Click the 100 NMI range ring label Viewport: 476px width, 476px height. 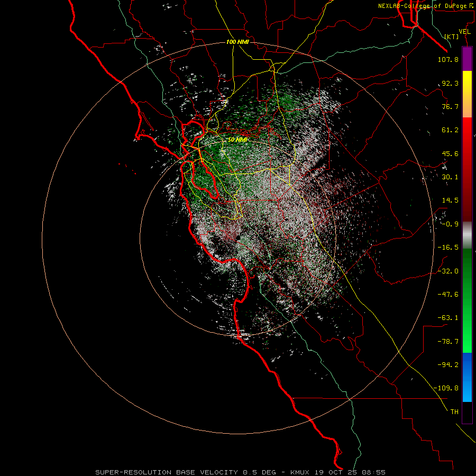tap(237, 42)
